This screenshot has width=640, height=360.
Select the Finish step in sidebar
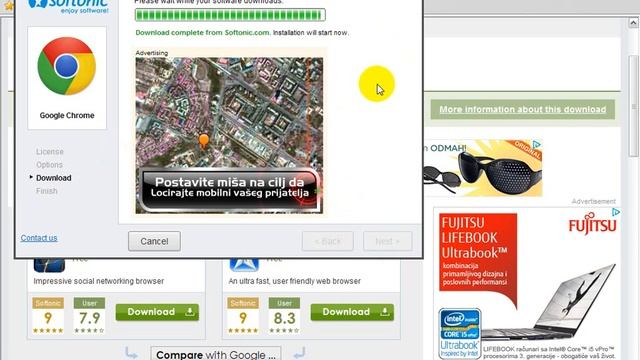pyautogui.click(x=47, y=191)
